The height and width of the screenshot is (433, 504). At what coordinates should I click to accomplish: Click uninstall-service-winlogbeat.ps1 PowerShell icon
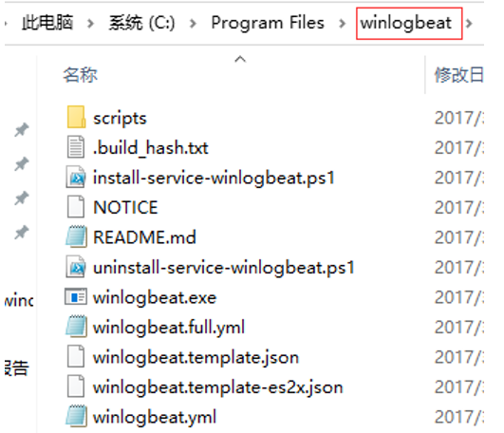point(76,267)
